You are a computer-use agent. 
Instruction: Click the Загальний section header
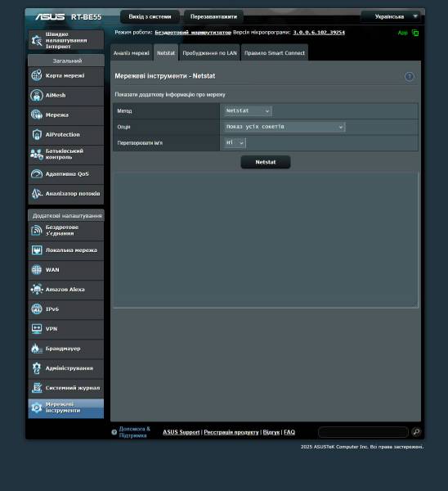(x=66, y=61)
